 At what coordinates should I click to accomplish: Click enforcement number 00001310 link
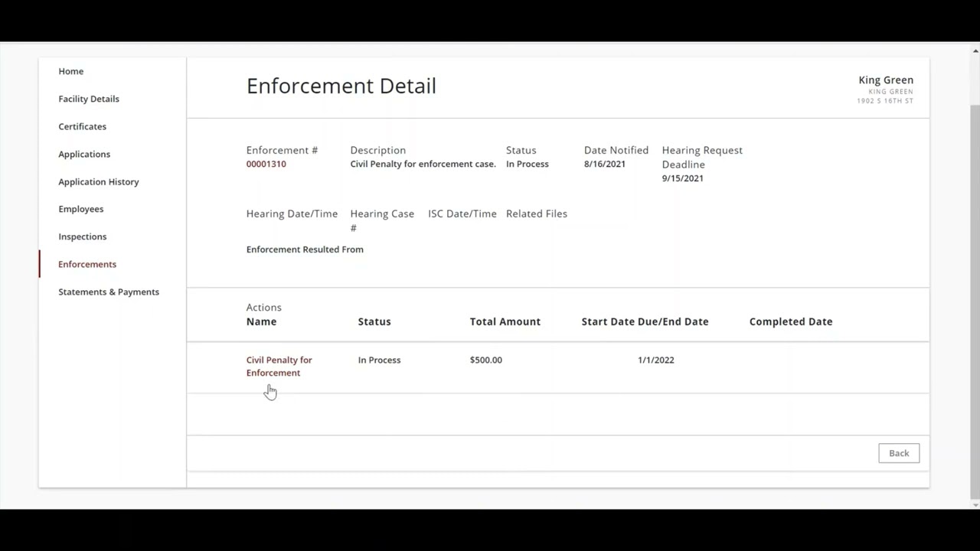[x=266, y=164]
